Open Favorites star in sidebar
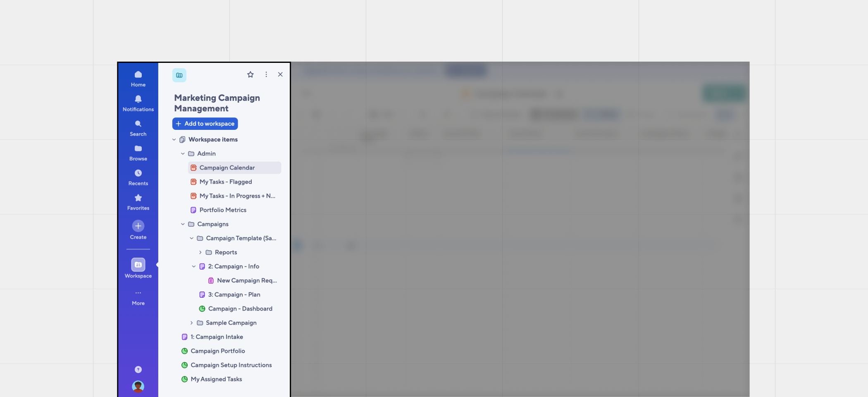 (138, 198)
